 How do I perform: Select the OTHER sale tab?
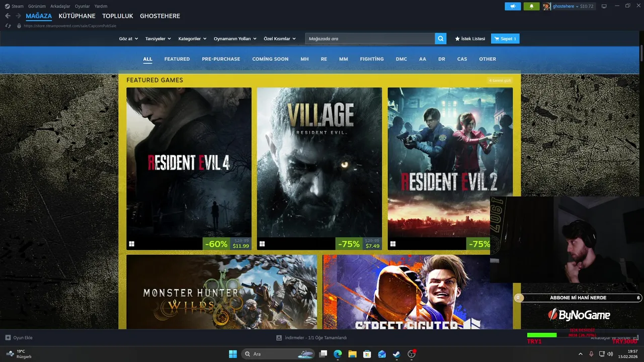tap(488, 59)
